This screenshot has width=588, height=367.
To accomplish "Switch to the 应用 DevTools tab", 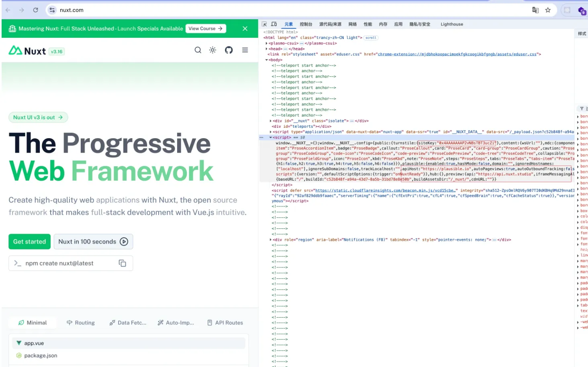I will click(x=398, y=24).
